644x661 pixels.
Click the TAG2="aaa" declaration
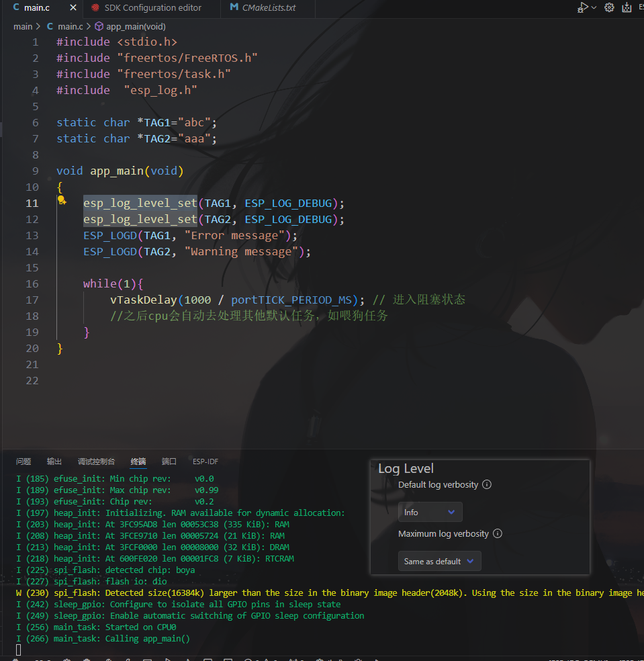point(136,138)
